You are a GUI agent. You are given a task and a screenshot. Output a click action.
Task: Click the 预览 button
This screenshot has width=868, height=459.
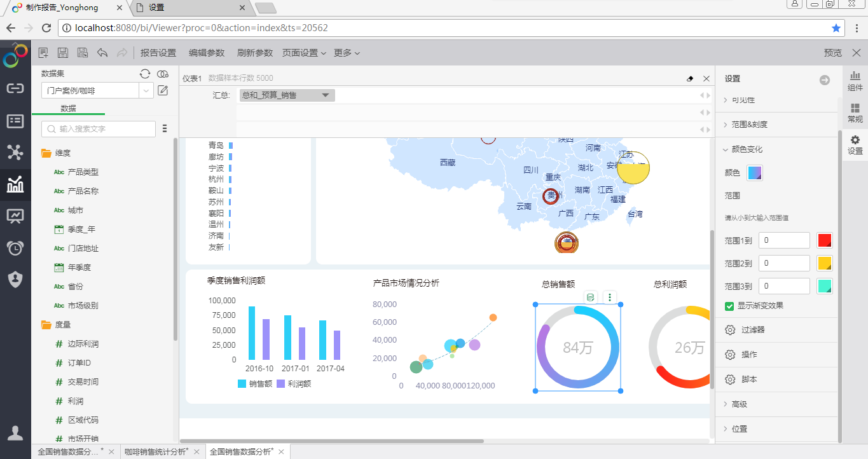coord(832,53)
